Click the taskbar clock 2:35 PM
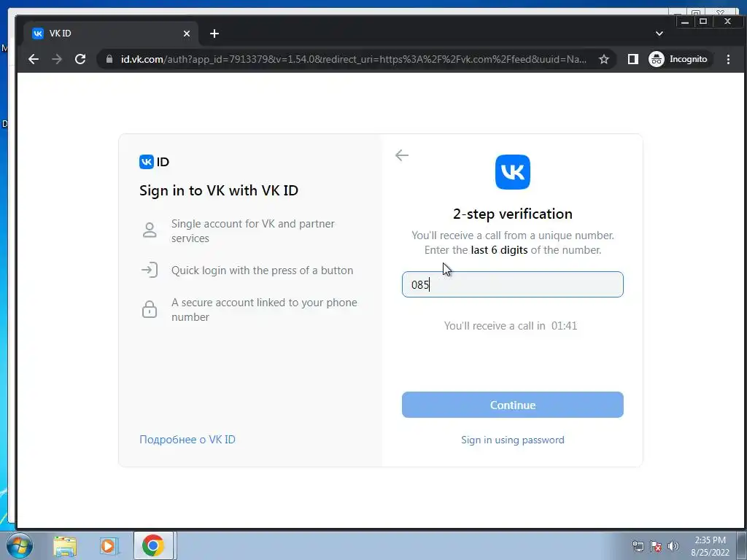This screenshot has width=747, height=560. pos(710,545)
